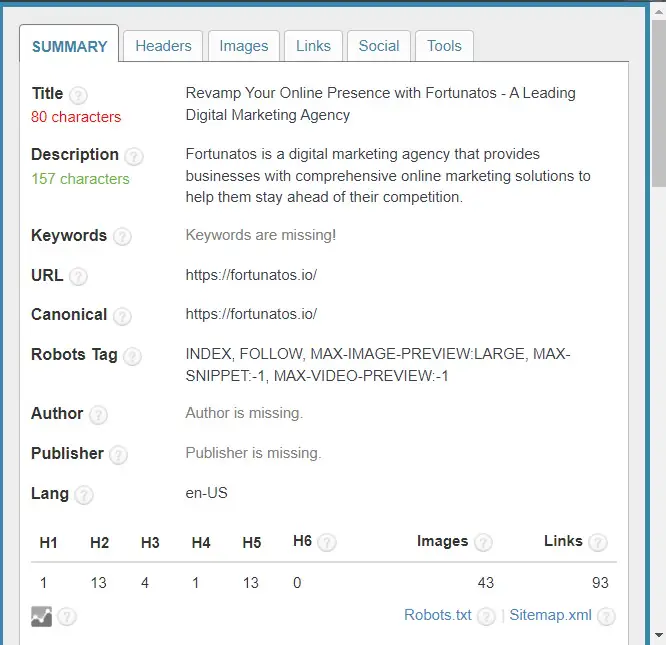Screen dimensions: 666x645
Task: Open the Robots.txt link
Action: click(x=437, y=615)
